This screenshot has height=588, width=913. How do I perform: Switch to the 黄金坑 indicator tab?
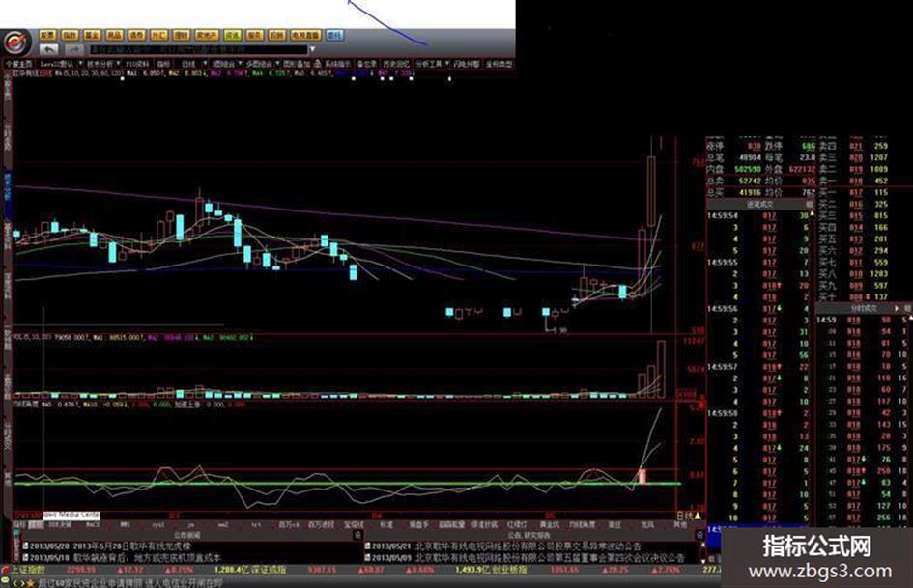click(x=549, y=524)
